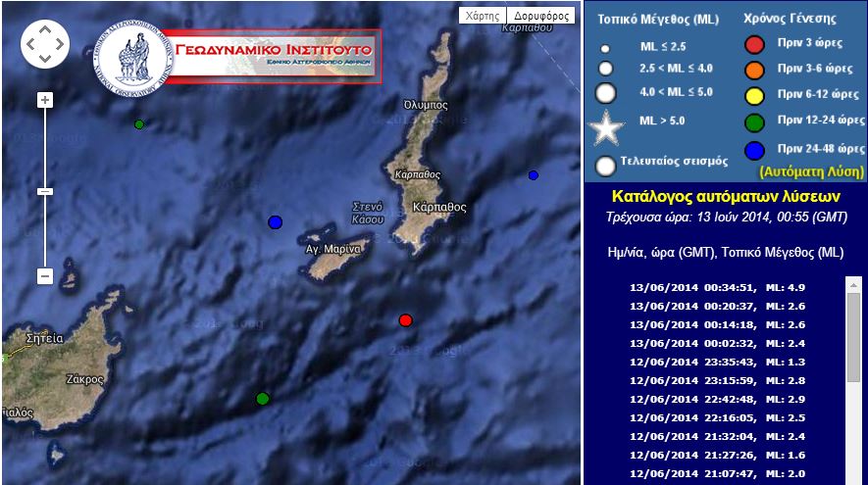Click the catalog scrollbar up arrow
The image size is (868, 485).
853,284
